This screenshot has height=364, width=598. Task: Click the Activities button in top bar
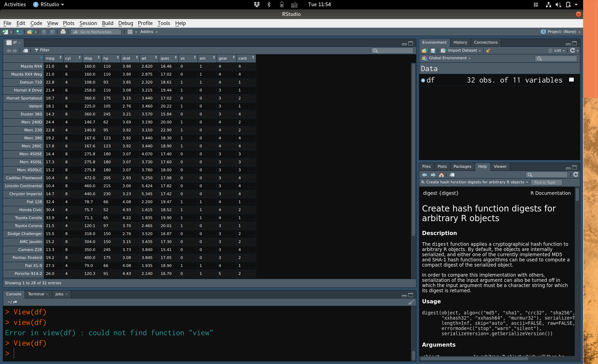pyautogui.click(x=15, y=5)
